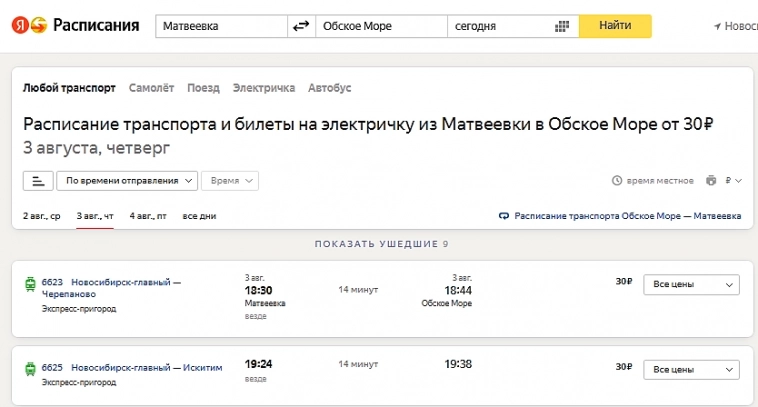This screenshot has width=758, height=407.
Task: Click the printer icon to print schedule
Action: coord(711,181)
